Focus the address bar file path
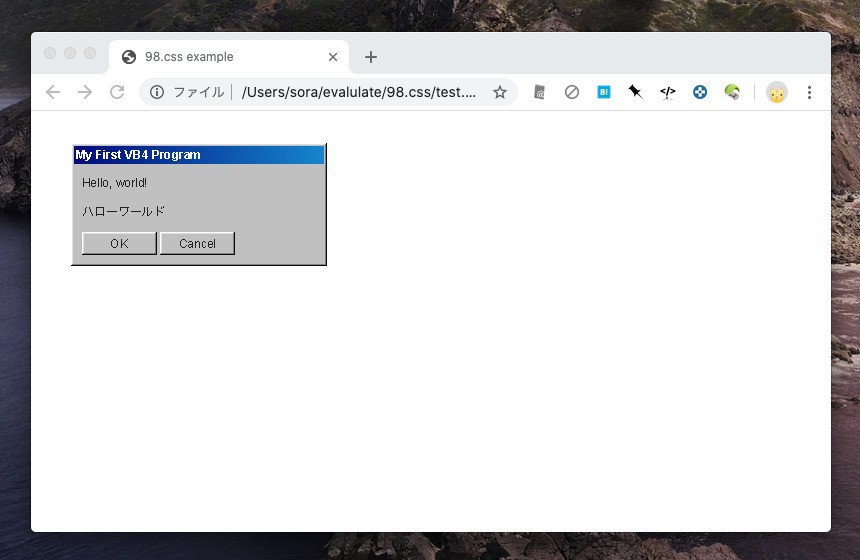 pos(359,92)
